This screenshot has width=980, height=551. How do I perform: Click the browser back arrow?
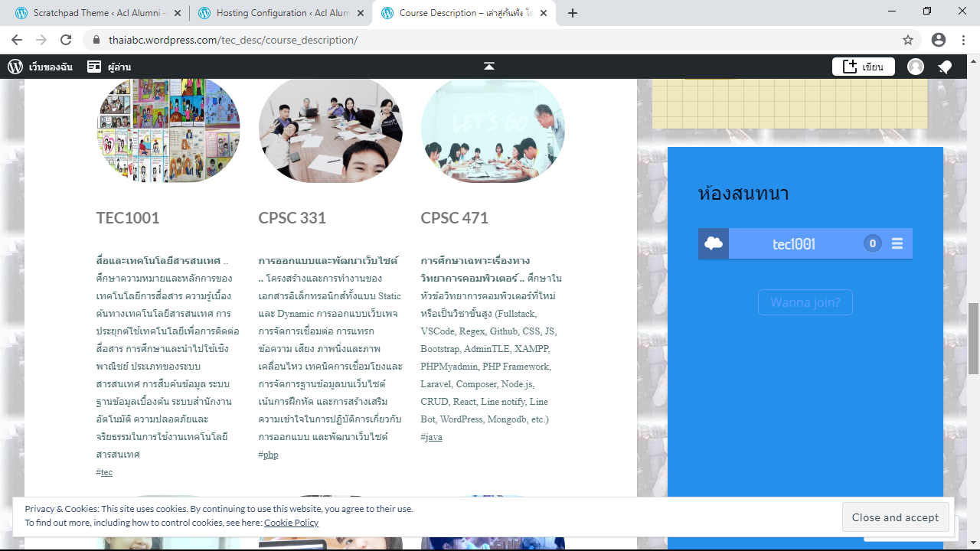click(x=17, y=40)
